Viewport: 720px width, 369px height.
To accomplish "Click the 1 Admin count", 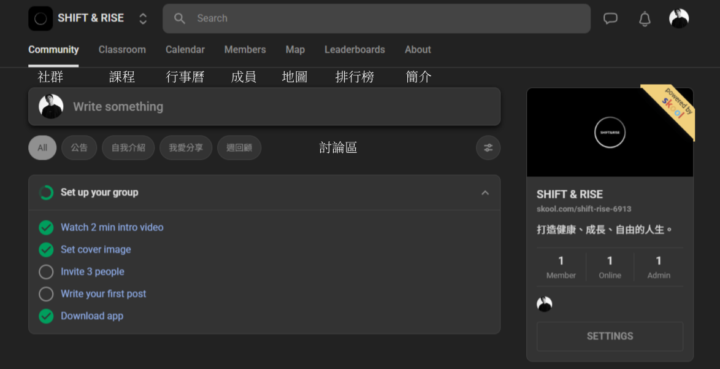I will click(658, 267).
